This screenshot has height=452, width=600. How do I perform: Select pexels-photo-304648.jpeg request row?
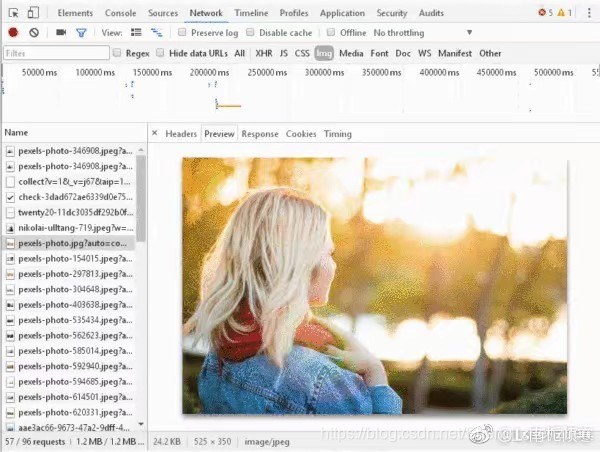pyautogui.click(x=69, y=289)
